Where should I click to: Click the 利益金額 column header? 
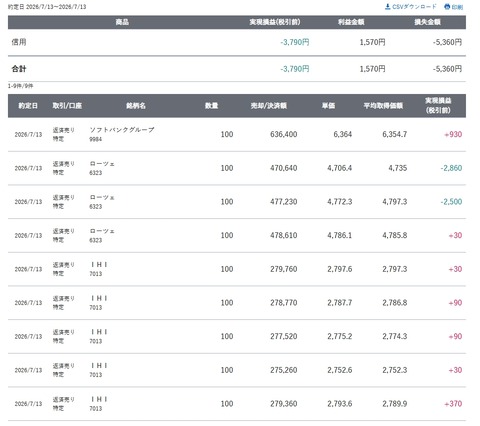point(351,22)
